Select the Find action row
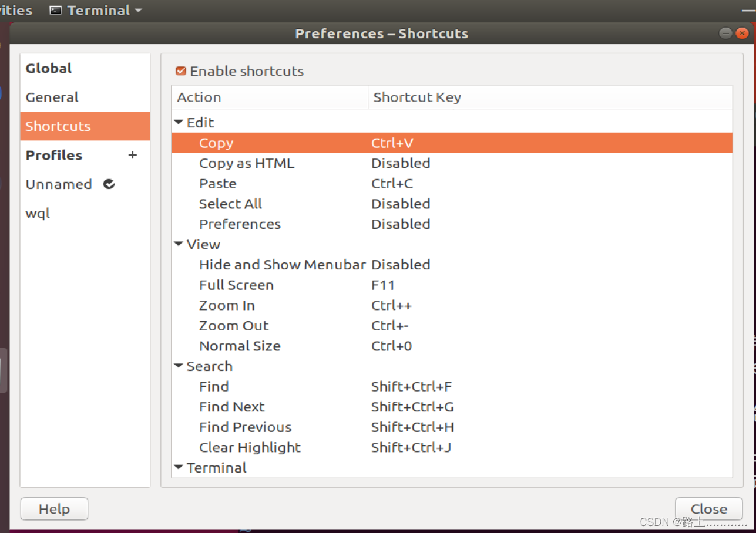The height and width of the screenshot is (533, 756). pos(452,387)
